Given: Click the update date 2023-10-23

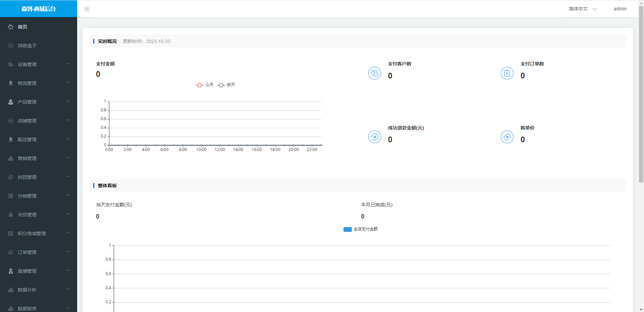Looking at the screenshot, I should pyautogui.click(x=158, y=41).
